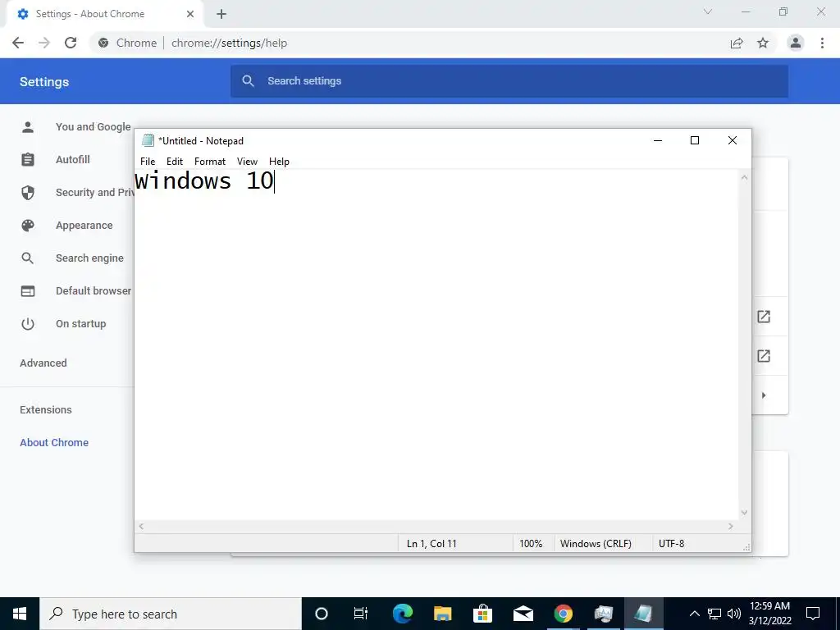
Task: Click the Chrome address bar URL
Action: (230, 43)
